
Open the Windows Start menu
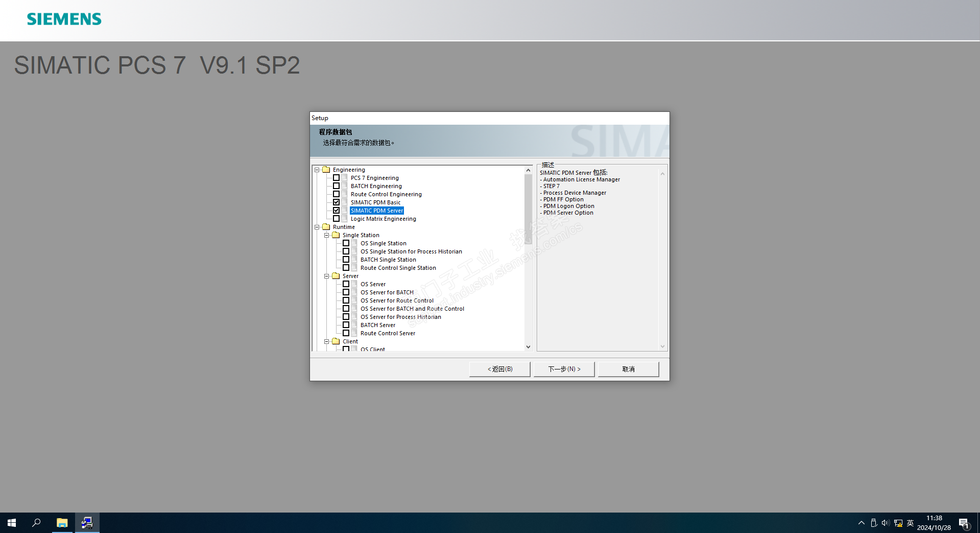(12, 523)
